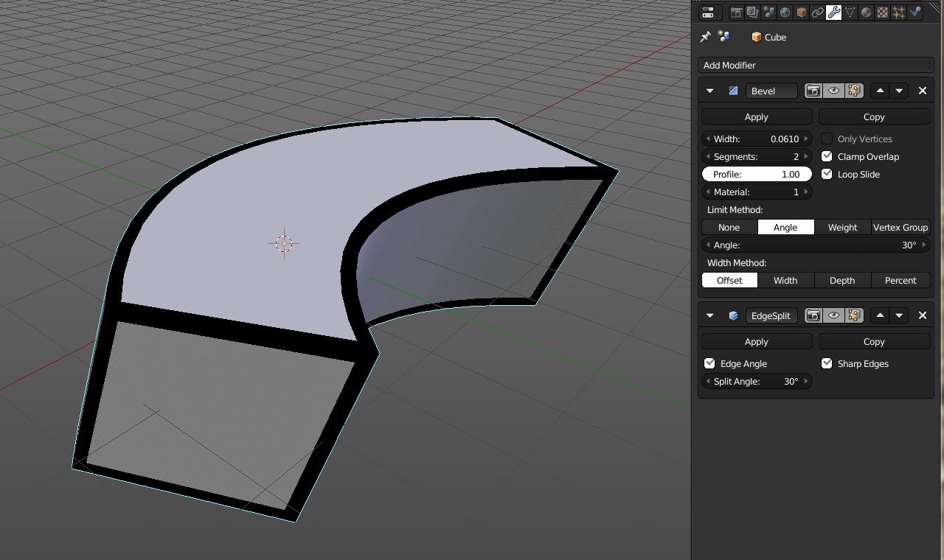Disable the Sharp Edges checkbox

[827, 363]
